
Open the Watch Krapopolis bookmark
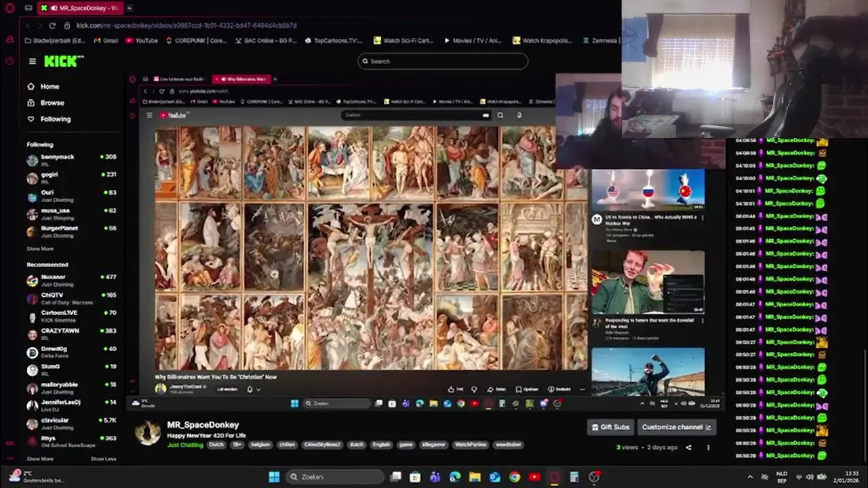(542, 41)
